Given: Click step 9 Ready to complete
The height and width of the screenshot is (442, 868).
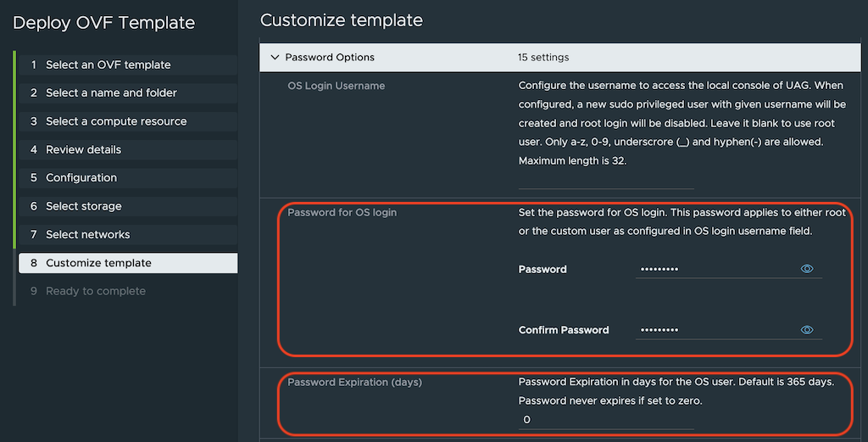Looking at the screenshot, I should 95,291.
